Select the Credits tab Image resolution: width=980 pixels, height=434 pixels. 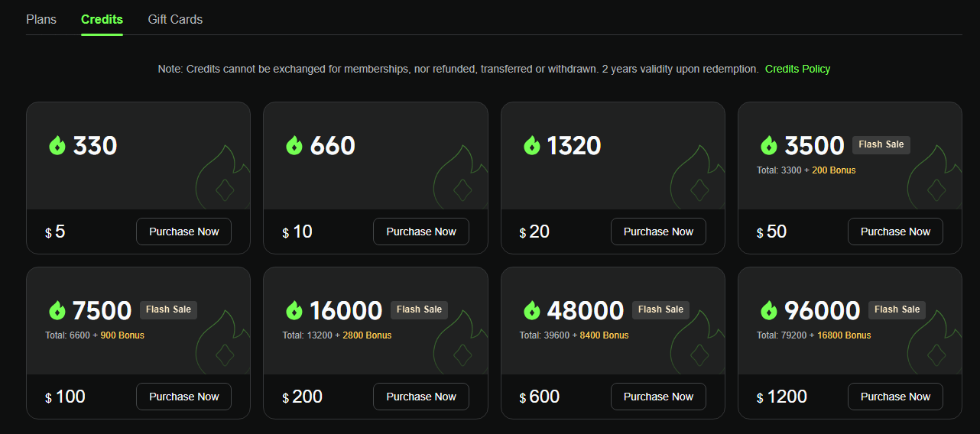click(102, 19)
